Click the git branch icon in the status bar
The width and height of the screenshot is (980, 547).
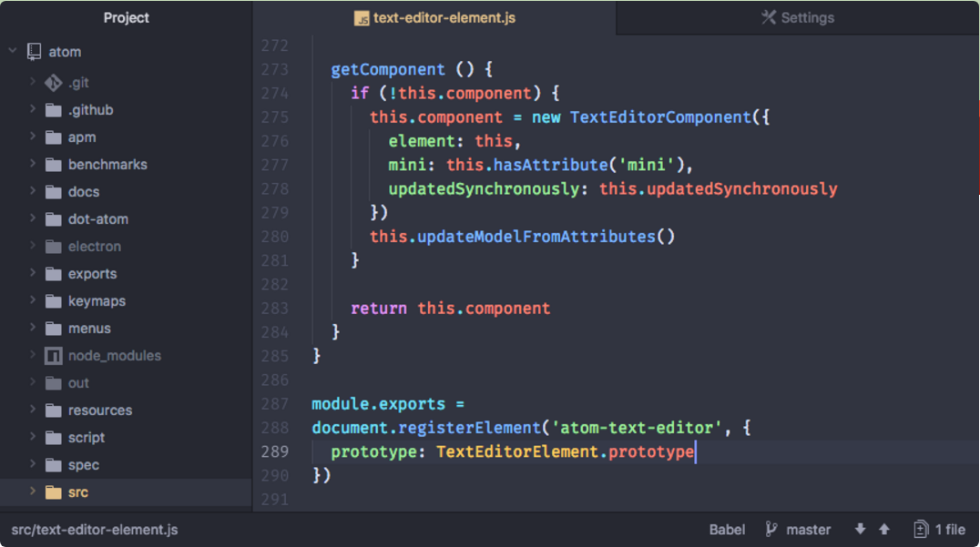771,529
